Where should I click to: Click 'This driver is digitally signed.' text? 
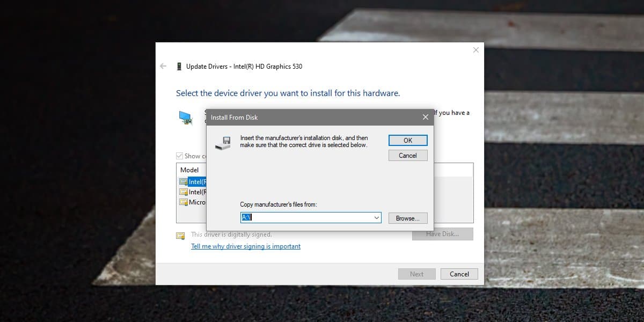(231, 235)
